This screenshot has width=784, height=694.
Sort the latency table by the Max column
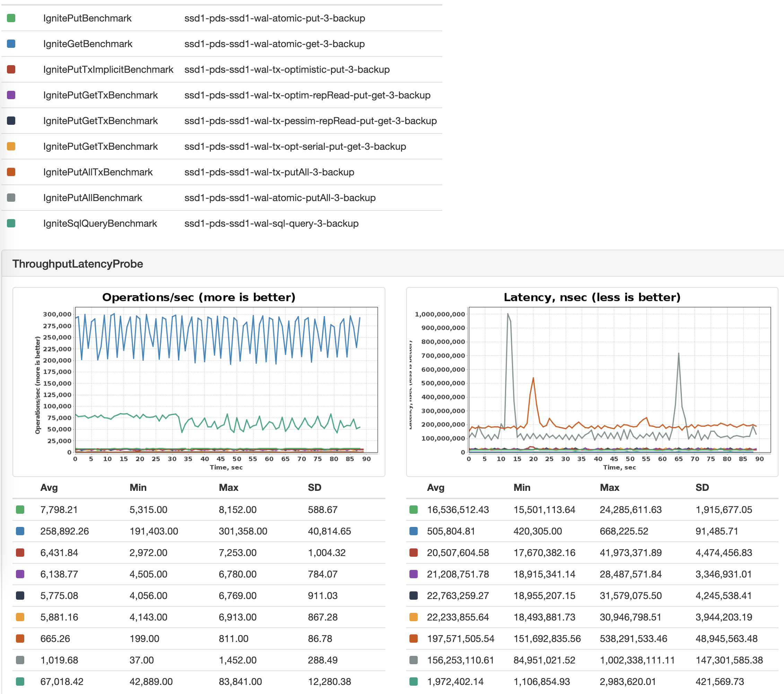point(609,488)
